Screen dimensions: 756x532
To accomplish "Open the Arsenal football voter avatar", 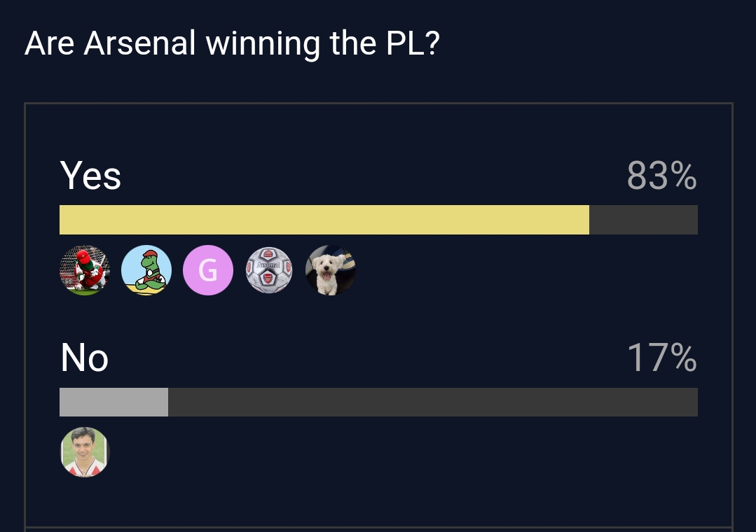I will (269, 270).
